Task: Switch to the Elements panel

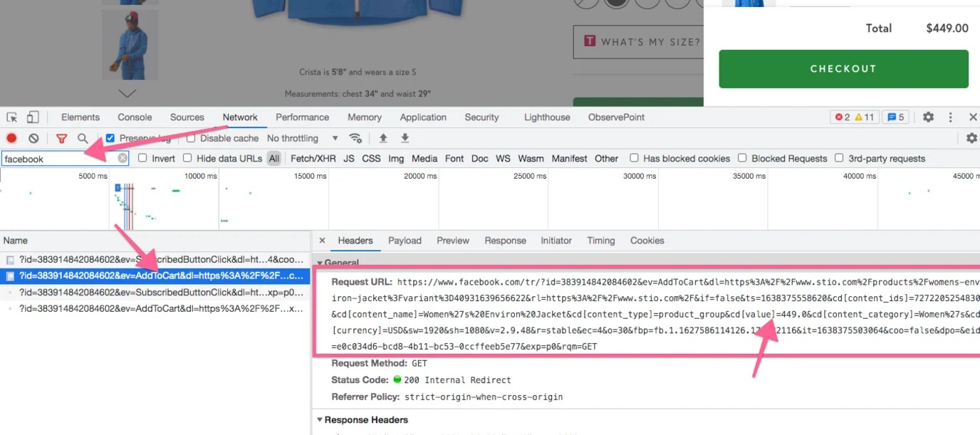Action: [x=80, y=117]
